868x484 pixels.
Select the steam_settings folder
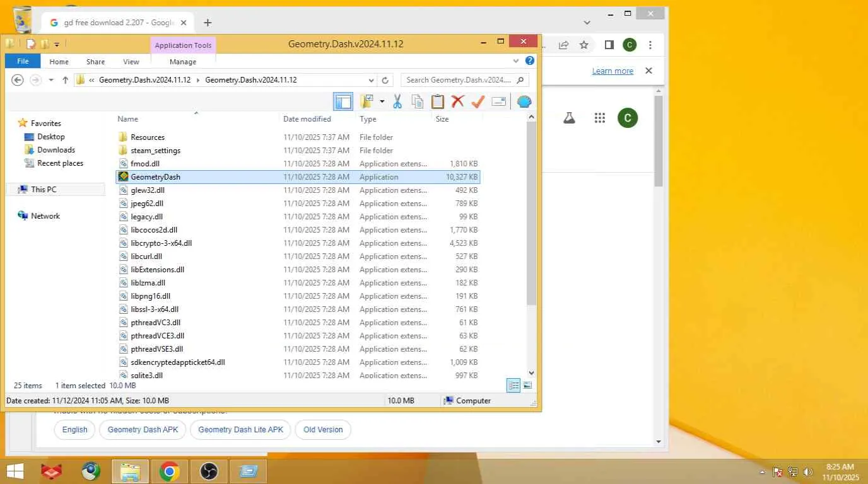pyautogui.click(x=155, y=151)
